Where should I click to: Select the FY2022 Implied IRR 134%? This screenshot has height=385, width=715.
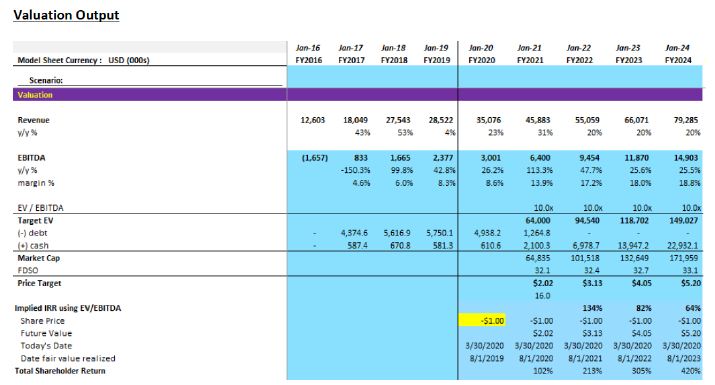[x=592, y=308]
